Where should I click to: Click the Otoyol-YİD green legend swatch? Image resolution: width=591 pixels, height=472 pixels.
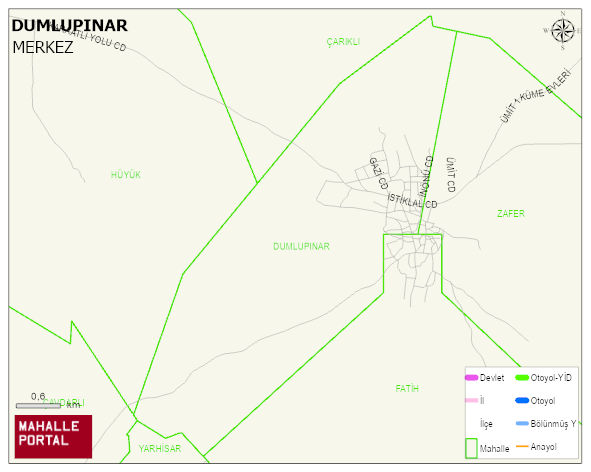click(x=522, y=378)
